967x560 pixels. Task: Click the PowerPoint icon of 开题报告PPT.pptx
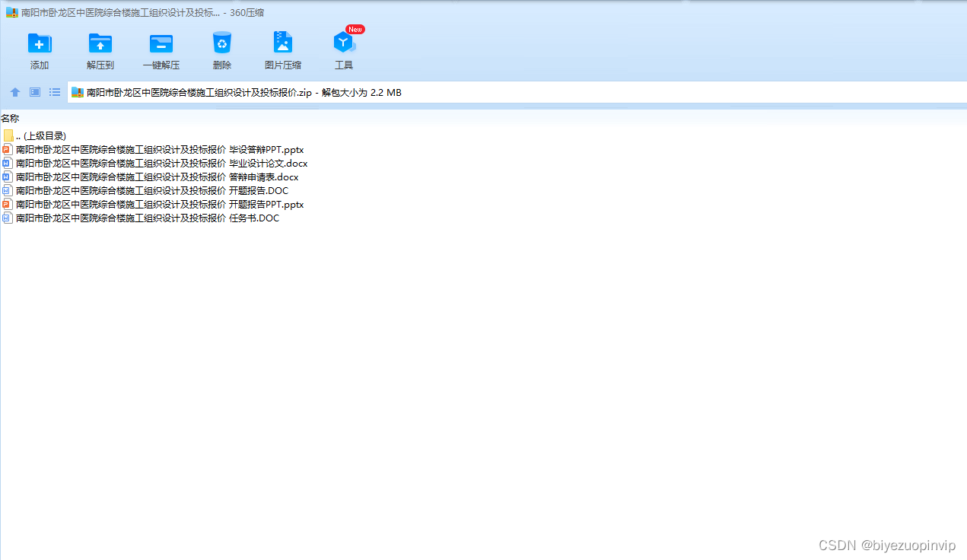tap(8, 205)
